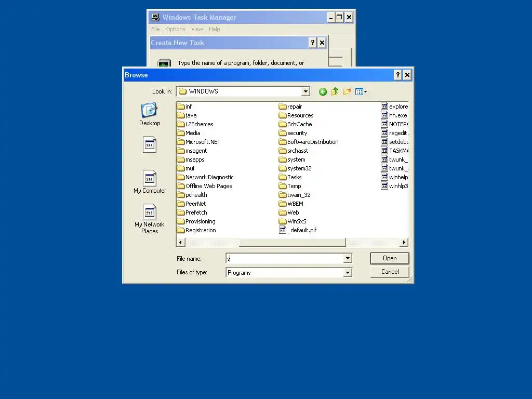The width and height of the screenshot is (532, 399).
Task: Click the horizontal scrollbar thumb in file list
Action: pyautogui.click(x=292, y=242)
